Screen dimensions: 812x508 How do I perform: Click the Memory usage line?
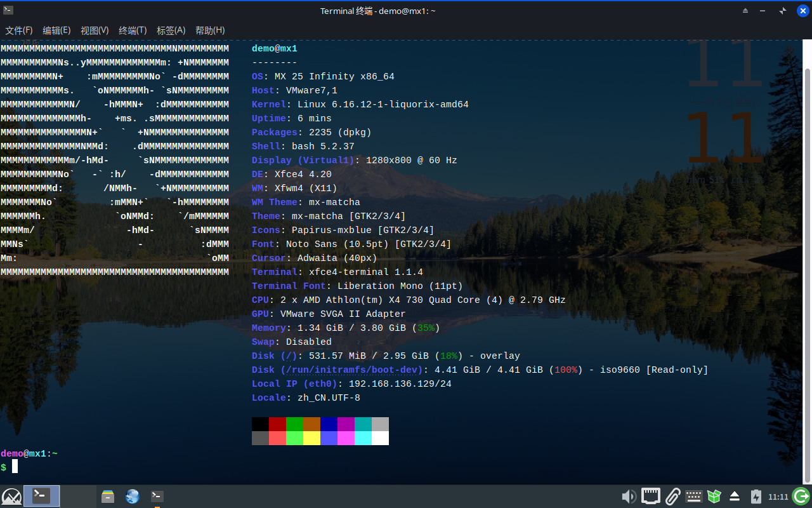(346, 328)
